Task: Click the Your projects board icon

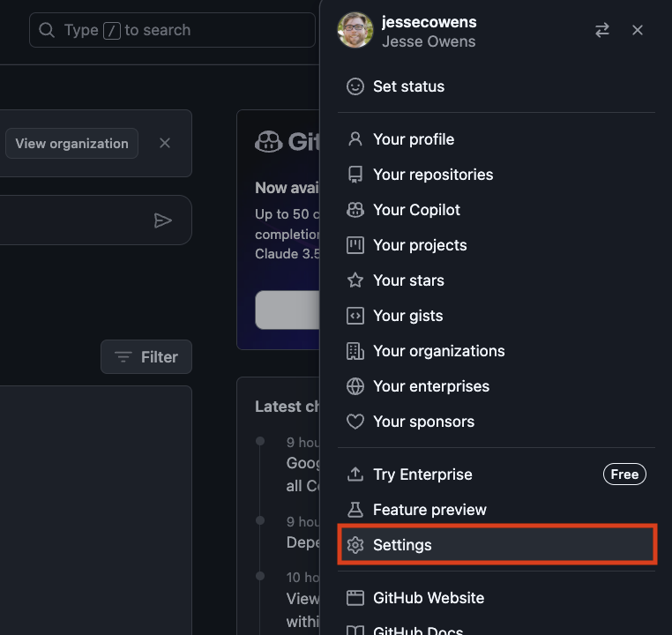Action: (x=355, y=245)
